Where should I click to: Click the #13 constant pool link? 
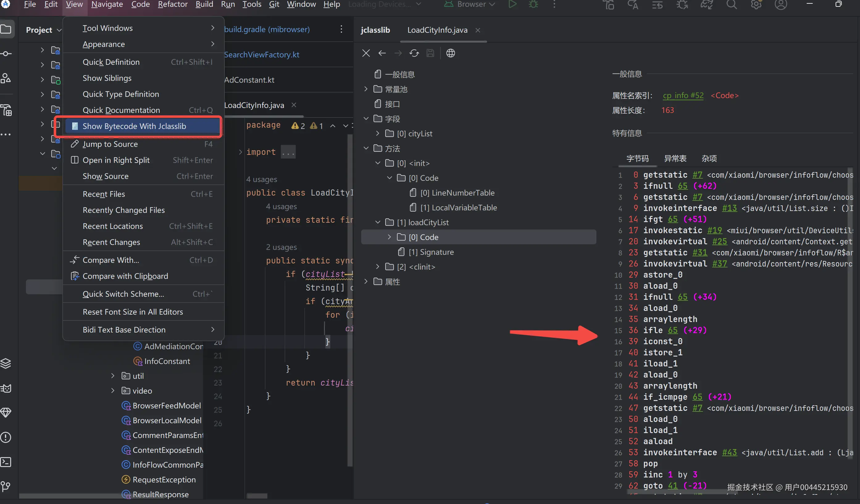pyautogui.click(x=729, y=208)
